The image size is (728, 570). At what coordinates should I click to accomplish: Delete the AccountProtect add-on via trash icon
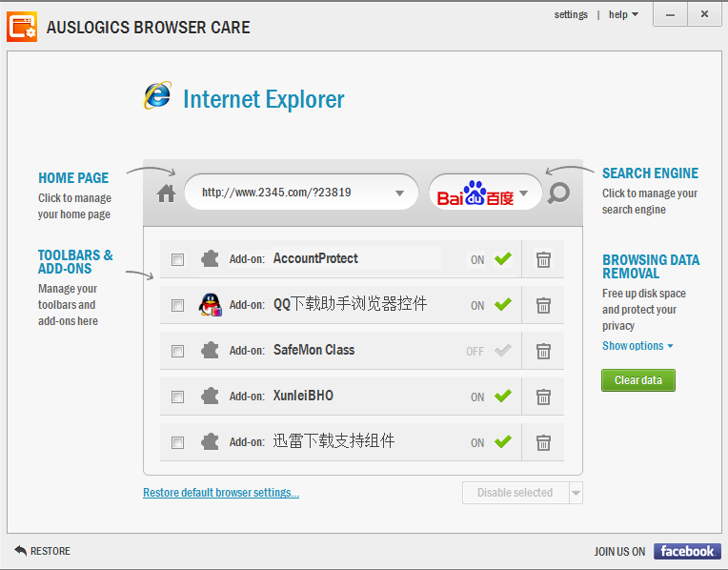click(x=543, y=259)
